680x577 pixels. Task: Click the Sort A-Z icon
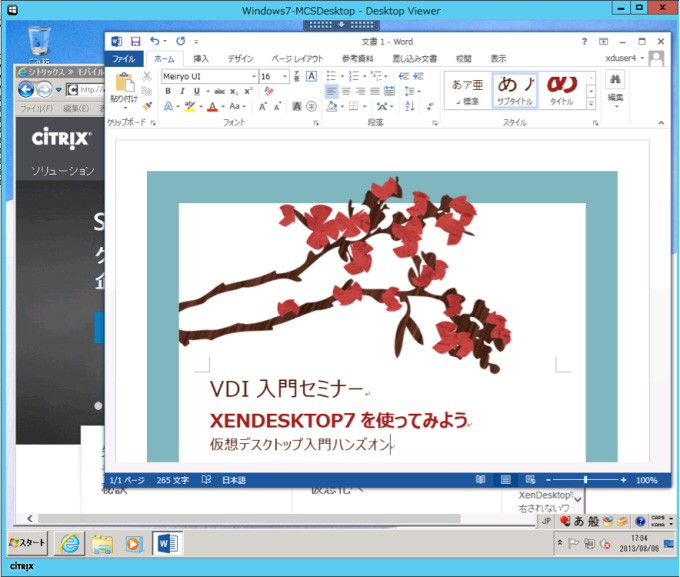(410, 106)
